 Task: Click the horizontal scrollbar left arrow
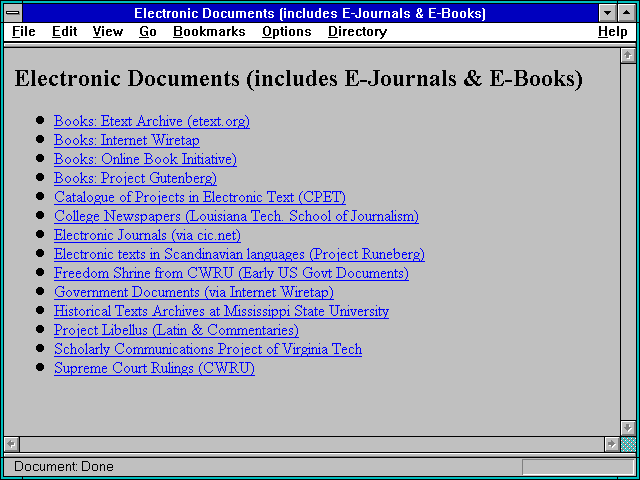pos(11,444)
